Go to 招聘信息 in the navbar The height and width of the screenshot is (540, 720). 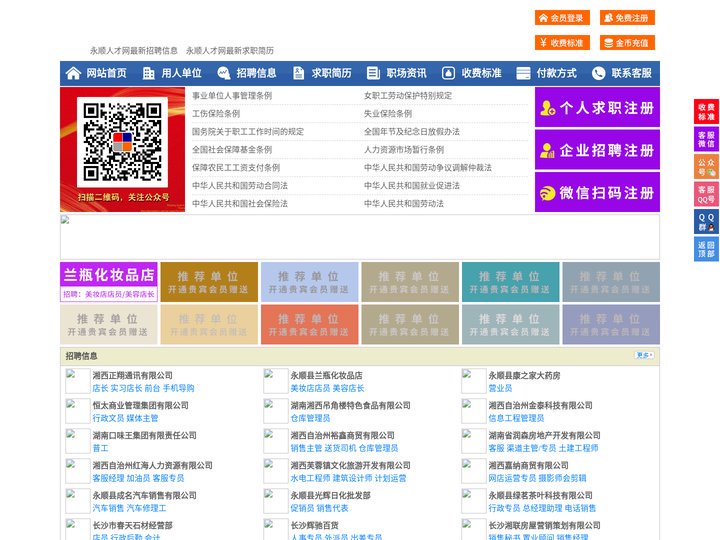(x=256, y=73)
